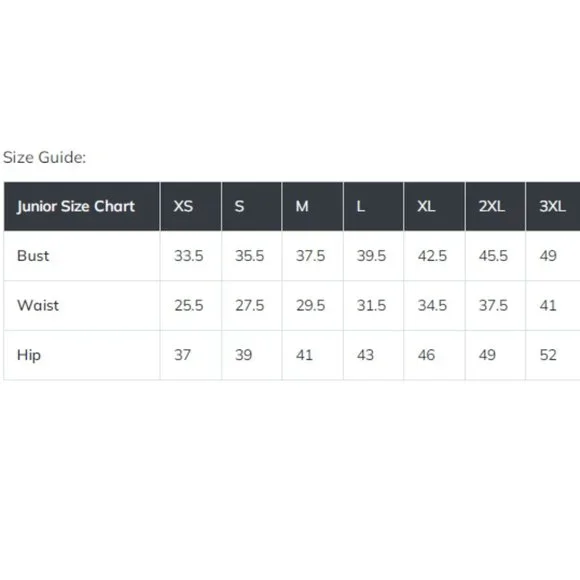
Task: Click the XL hip value 46
Action: [x=426, y=355]
